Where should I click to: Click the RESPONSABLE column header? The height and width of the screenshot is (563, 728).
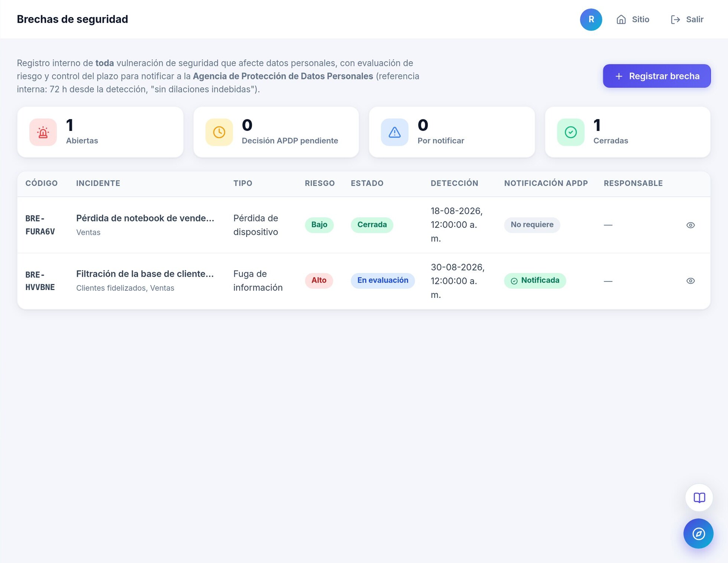point(633,183)
